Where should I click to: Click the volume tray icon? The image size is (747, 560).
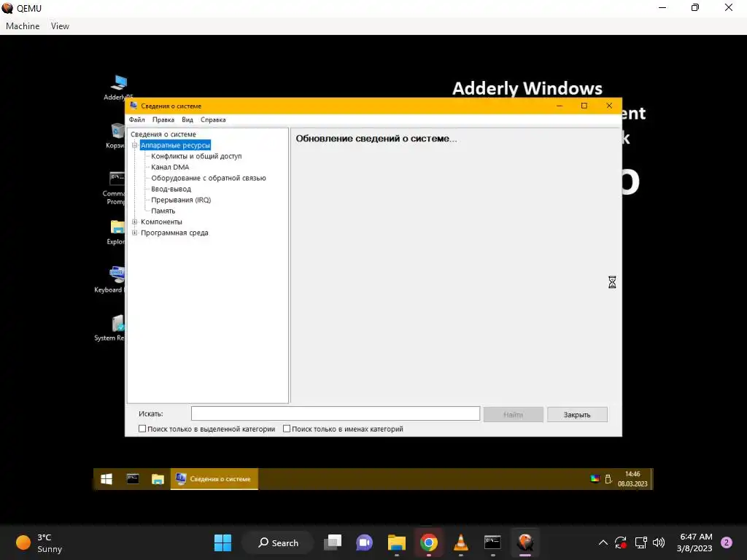click(x=659, y=542)
